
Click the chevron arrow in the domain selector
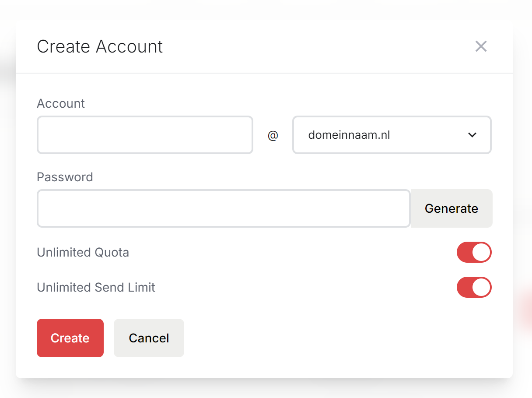[472, 135]
